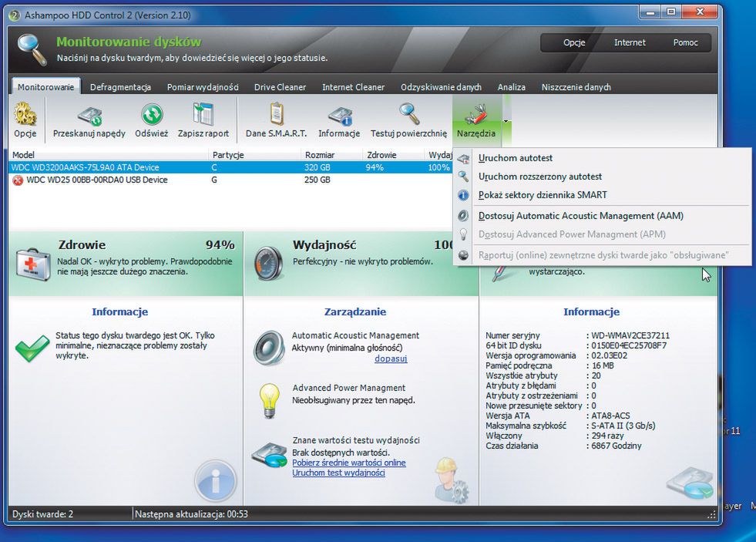Click the application icon in the title bar
The width and height of the screenshot is (756, 542).
[15, 15]
